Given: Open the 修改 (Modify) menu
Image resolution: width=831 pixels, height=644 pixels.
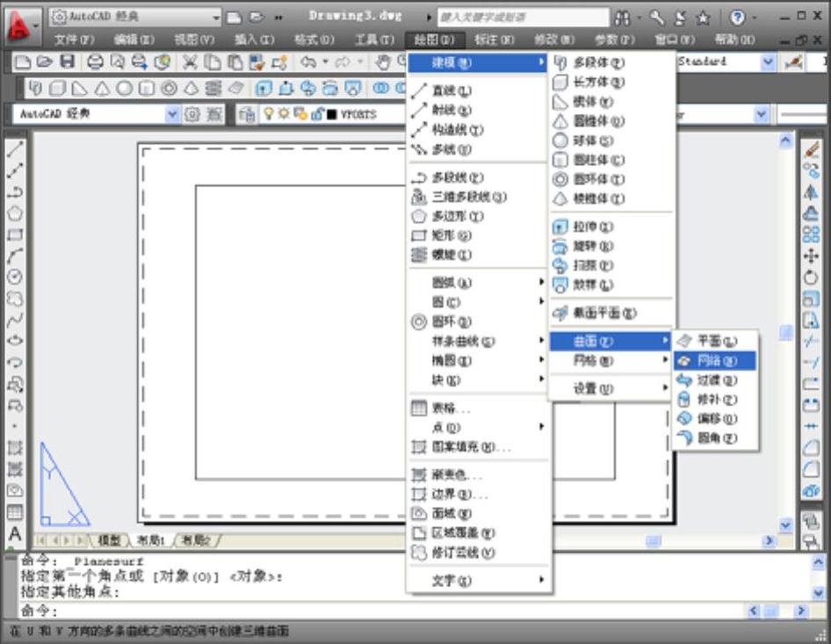Looking at the screenshot, I should coord(553,40).
